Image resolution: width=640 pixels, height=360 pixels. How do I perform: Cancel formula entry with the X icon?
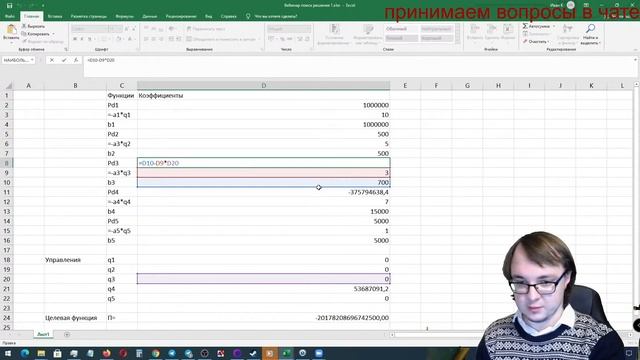click(52, 60)
